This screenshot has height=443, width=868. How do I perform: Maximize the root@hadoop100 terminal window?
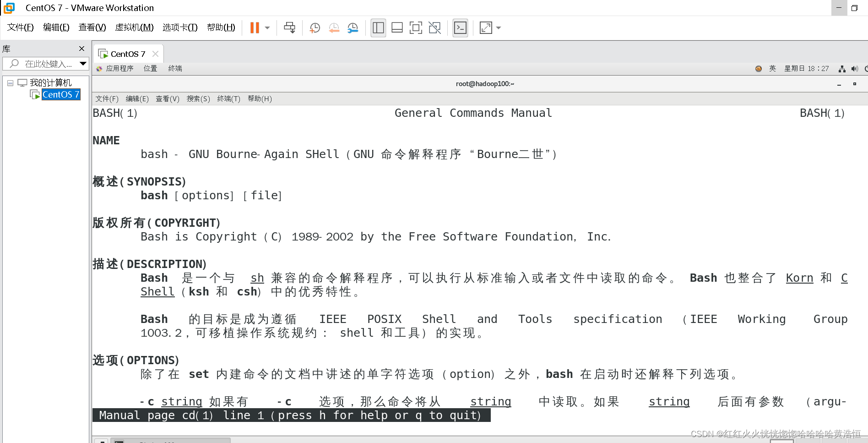pyautogui.click(x=854, y=84)
